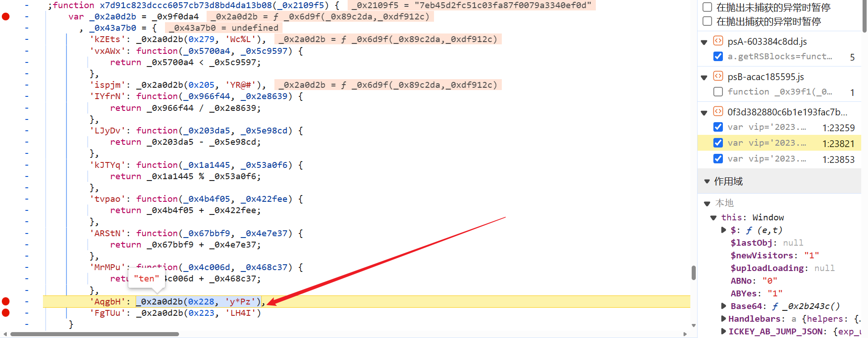This screenshot has width=868, height=338.
Task: Expand the Base64 function property
Action: click(x=723, y=306)
